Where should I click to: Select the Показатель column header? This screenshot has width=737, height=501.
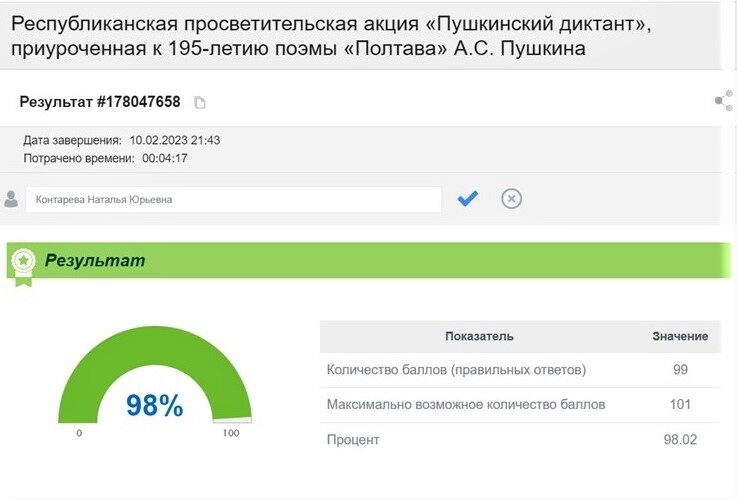pyautogui.click(x=479, y=337)
